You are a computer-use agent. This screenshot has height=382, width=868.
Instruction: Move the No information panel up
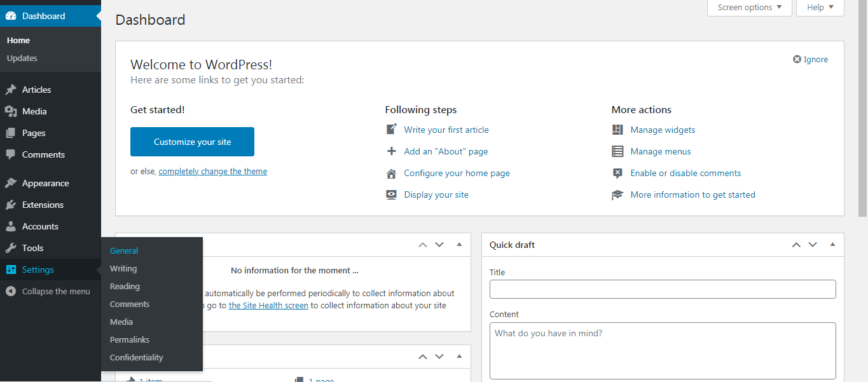pos(423,245)
